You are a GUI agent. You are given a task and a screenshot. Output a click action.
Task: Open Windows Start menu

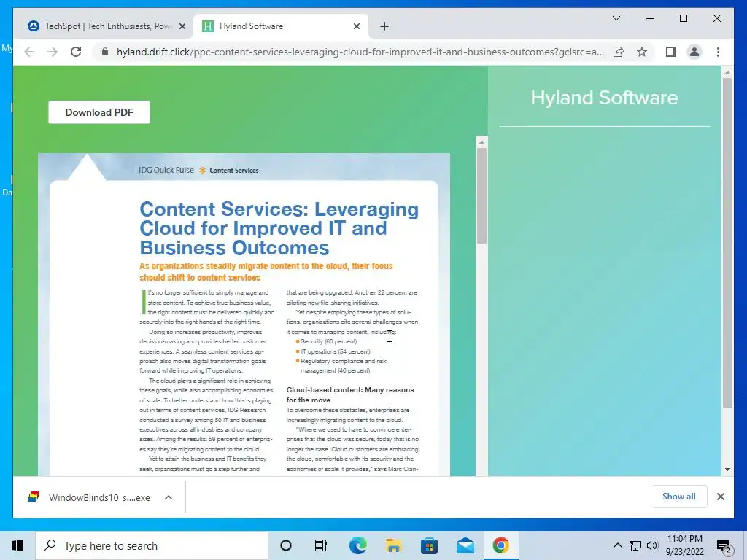tap(18, 545)
